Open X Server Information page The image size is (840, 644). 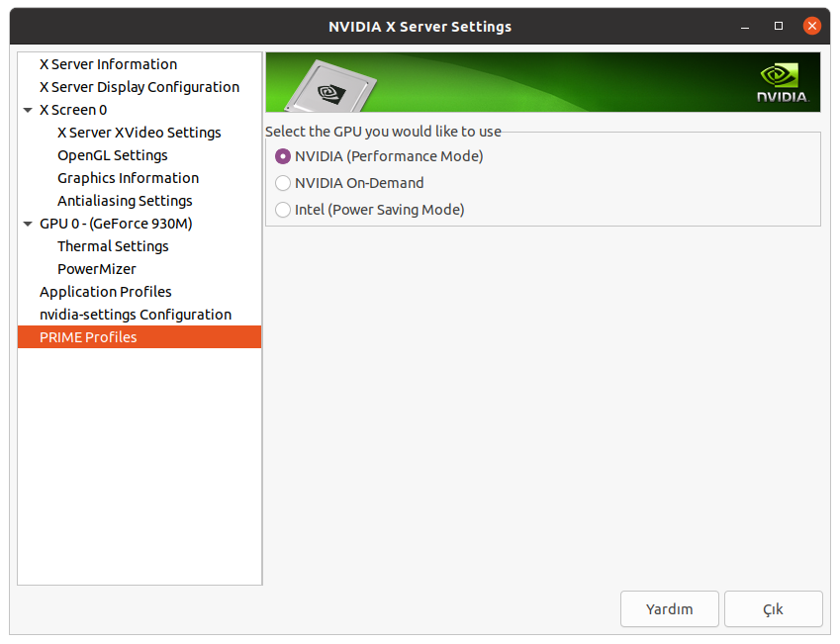coord(108,64)
